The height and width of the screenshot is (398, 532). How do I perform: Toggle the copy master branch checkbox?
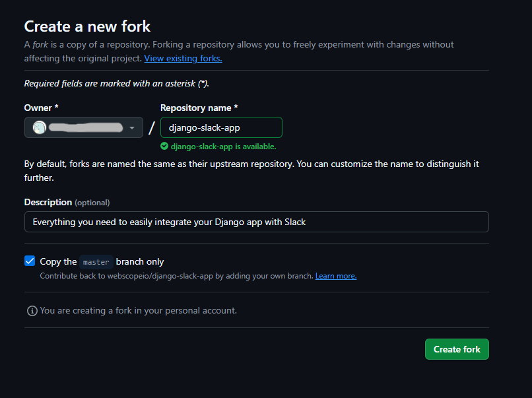(30, 261)
